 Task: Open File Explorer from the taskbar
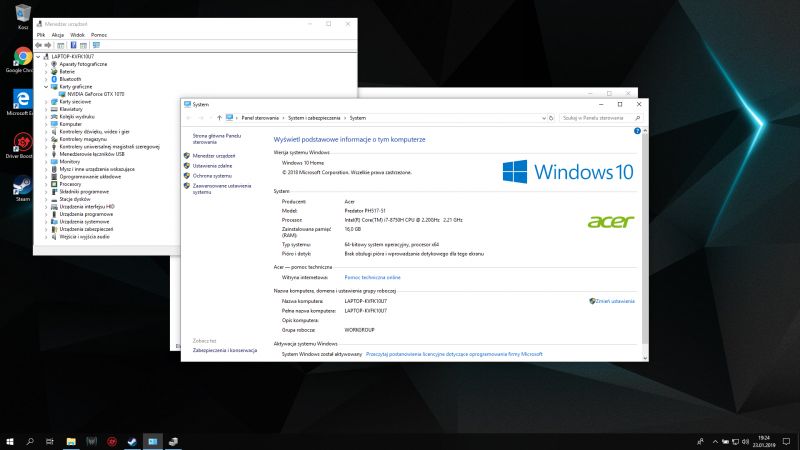pos(71,441)
